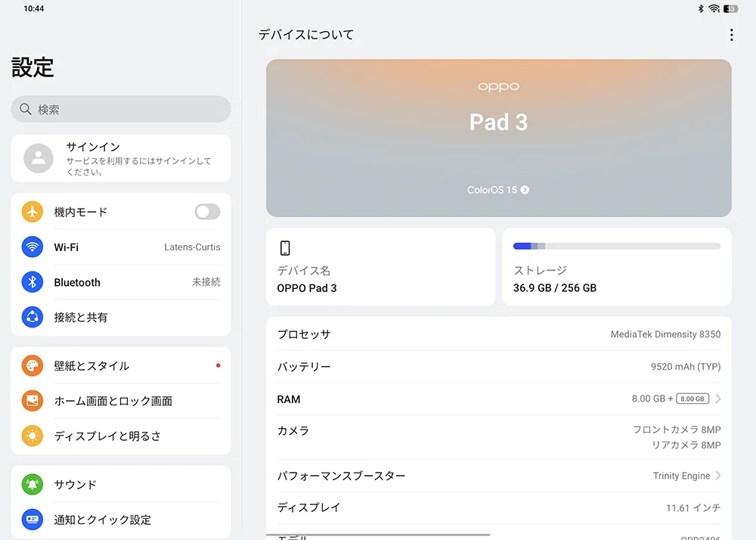Click the Bluetooth status bar icon
Screen dimensions: 756x540
click(701, 8)
